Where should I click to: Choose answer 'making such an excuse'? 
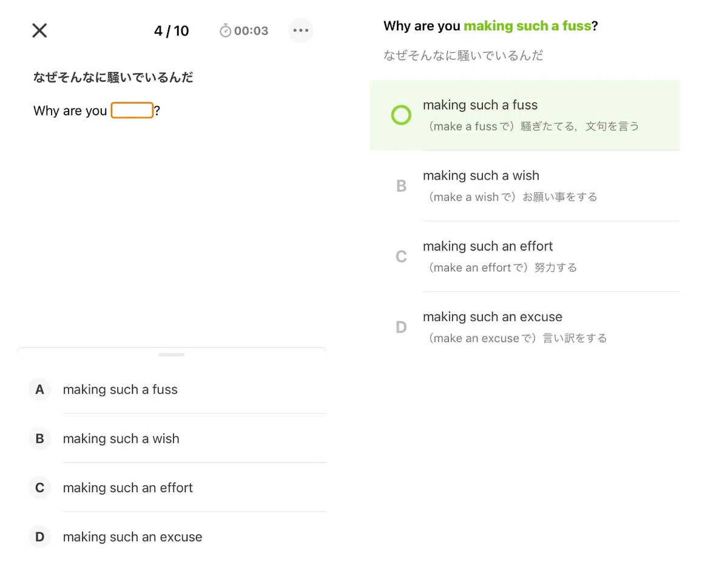click(171, 537)
